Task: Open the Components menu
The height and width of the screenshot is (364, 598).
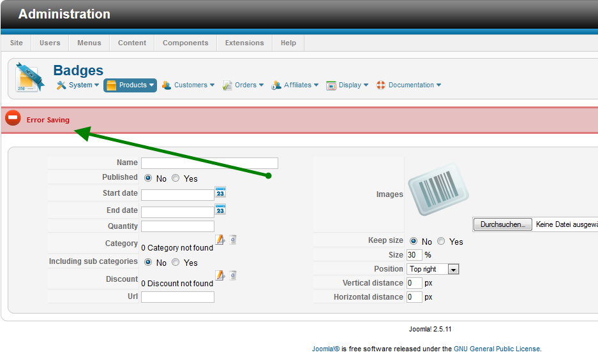Action: [x=185, y=43]
